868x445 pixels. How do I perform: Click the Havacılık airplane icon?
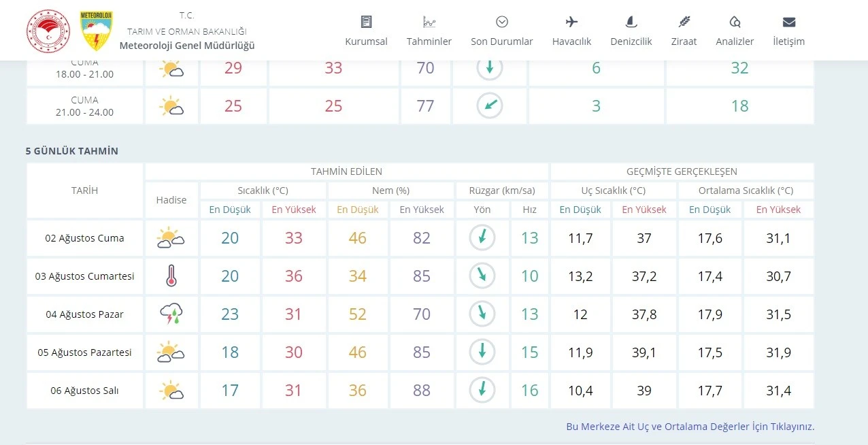coord(571,22)
